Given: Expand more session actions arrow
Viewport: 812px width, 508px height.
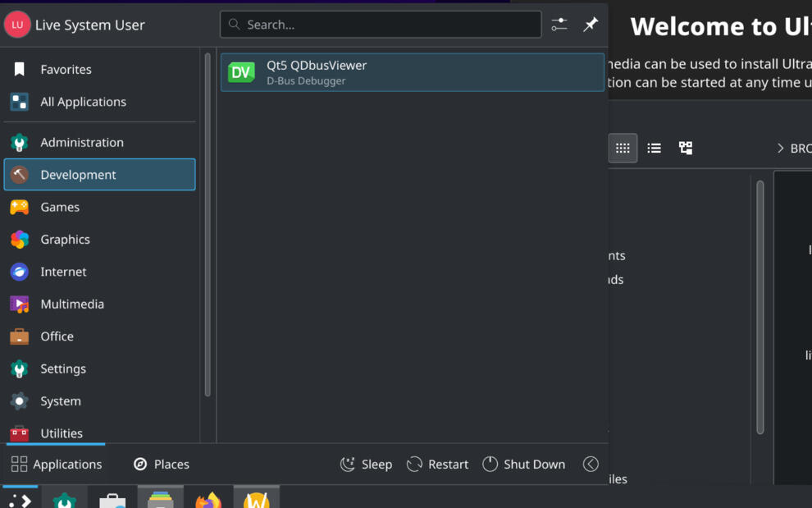Looking at the screenshot, I should point(591,464).
